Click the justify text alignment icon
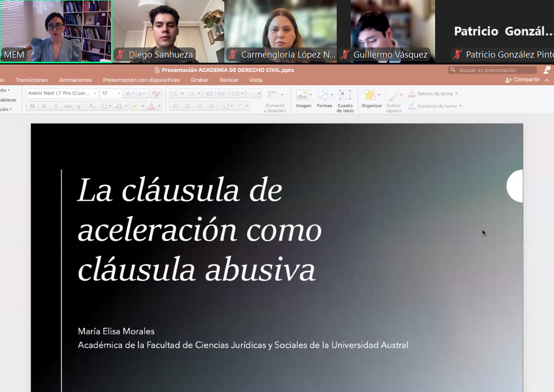The height and width of the screenshot is (392, 554). (x=211, y=106)
